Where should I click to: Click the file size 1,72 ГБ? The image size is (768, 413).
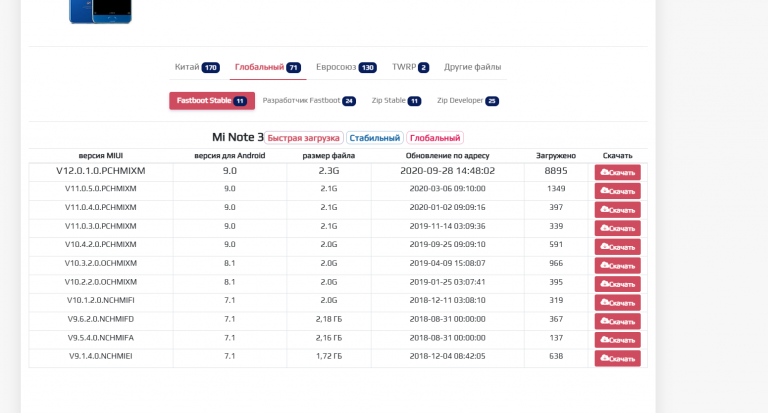(x=329, y=356)
